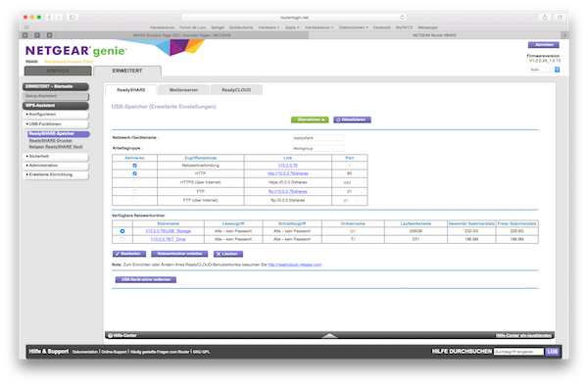The width and height of the screenshot is (588, 386).
Task: Click USB-Gerät sicher entfernen button
Action: (145, 279)
